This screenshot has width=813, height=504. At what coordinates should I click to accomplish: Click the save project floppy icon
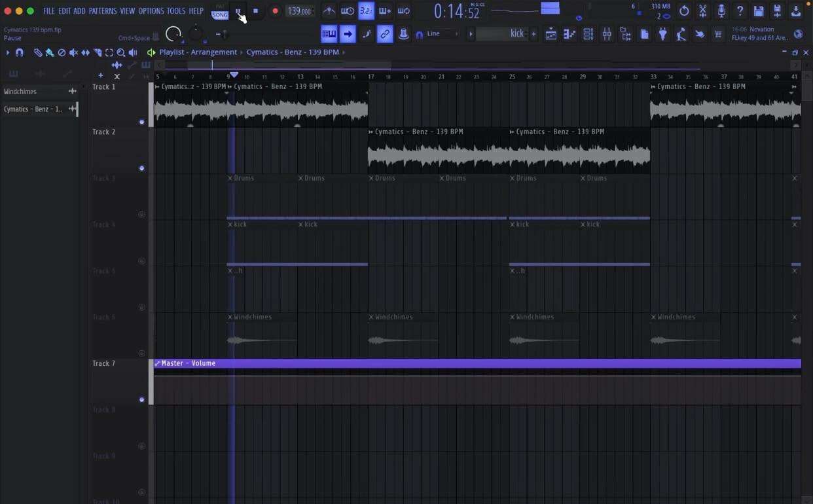coord(759,11)
